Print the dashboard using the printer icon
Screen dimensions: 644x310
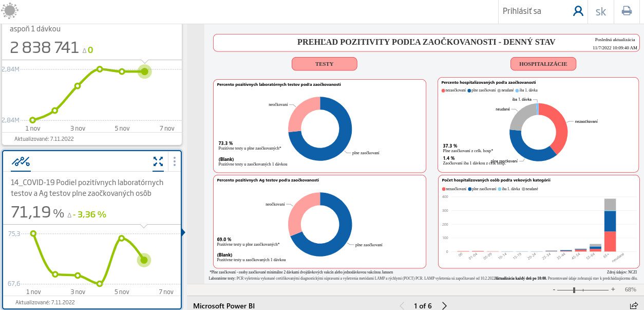pos(627,11)
